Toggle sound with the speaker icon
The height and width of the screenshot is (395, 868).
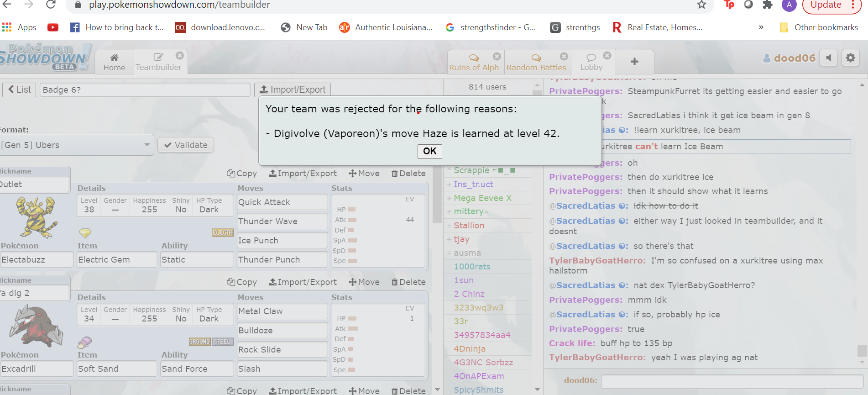[829, 58]
